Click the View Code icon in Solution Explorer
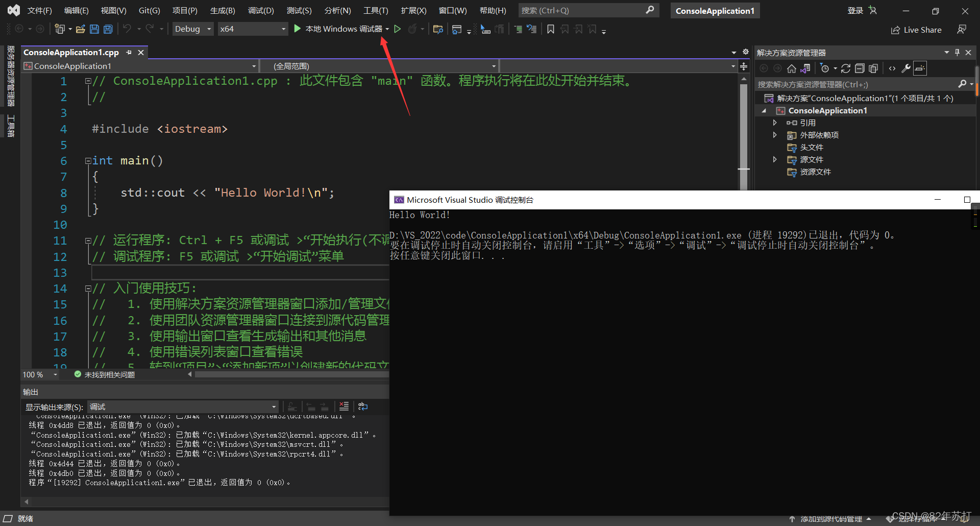 [892, 68]
